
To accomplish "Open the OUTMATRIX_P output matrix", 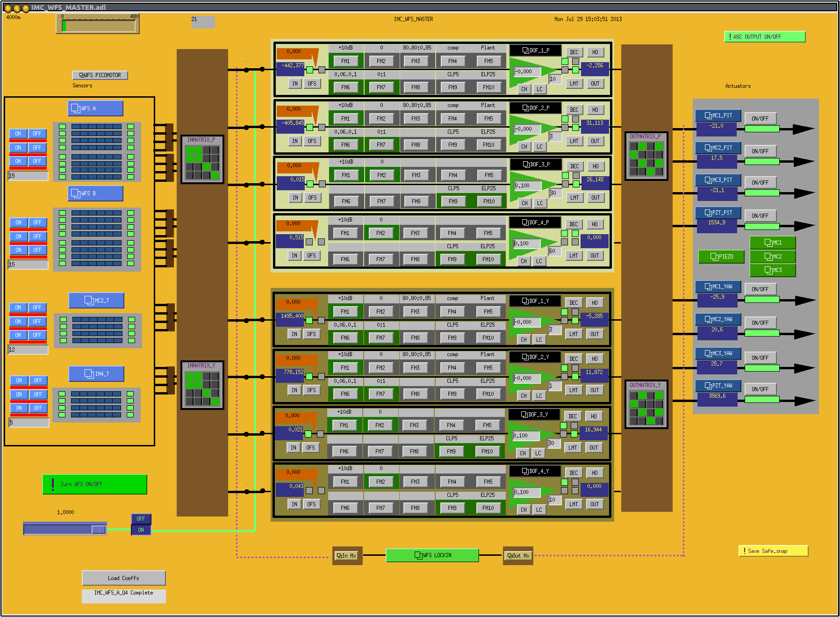I will pos(646,156).
